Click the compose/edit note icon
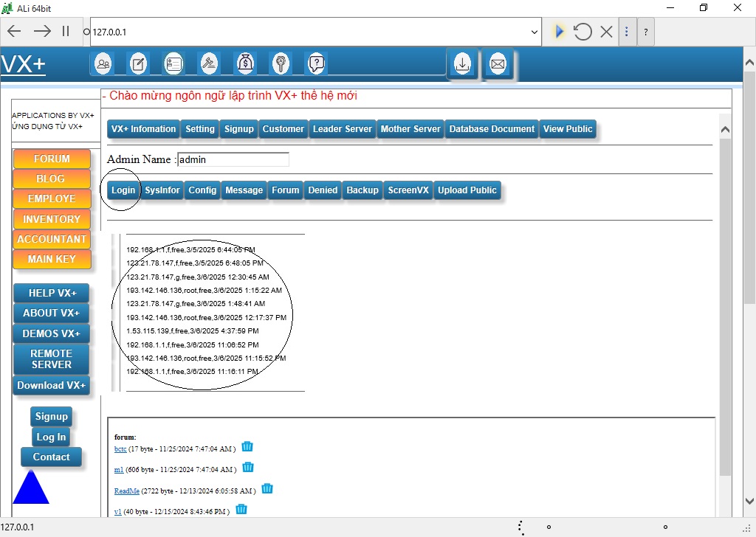756x537 pixels. (x=138, y=64)
